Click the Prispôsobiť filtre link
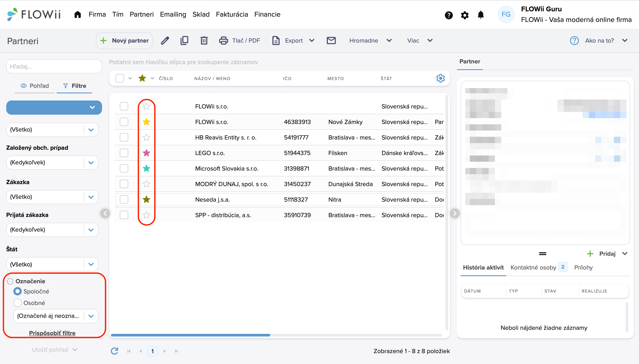Screen dimensions: 639x364 pos(52,333)
